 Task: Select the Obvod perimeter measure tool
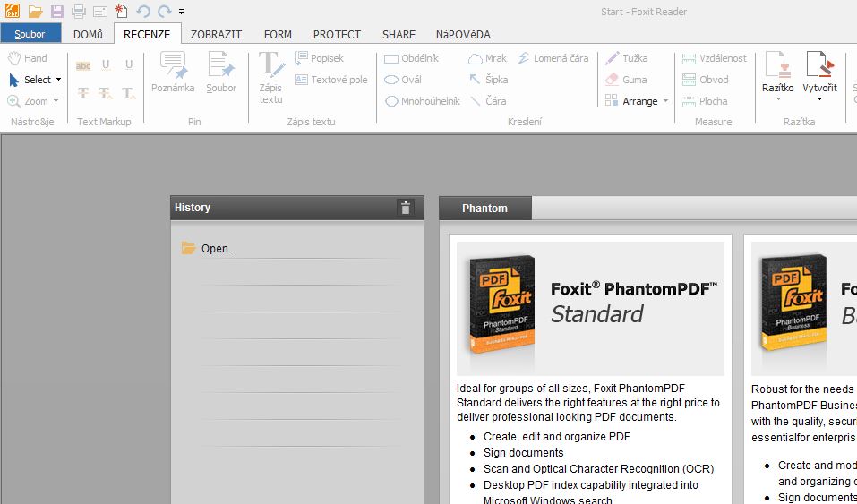click(705, 80)
